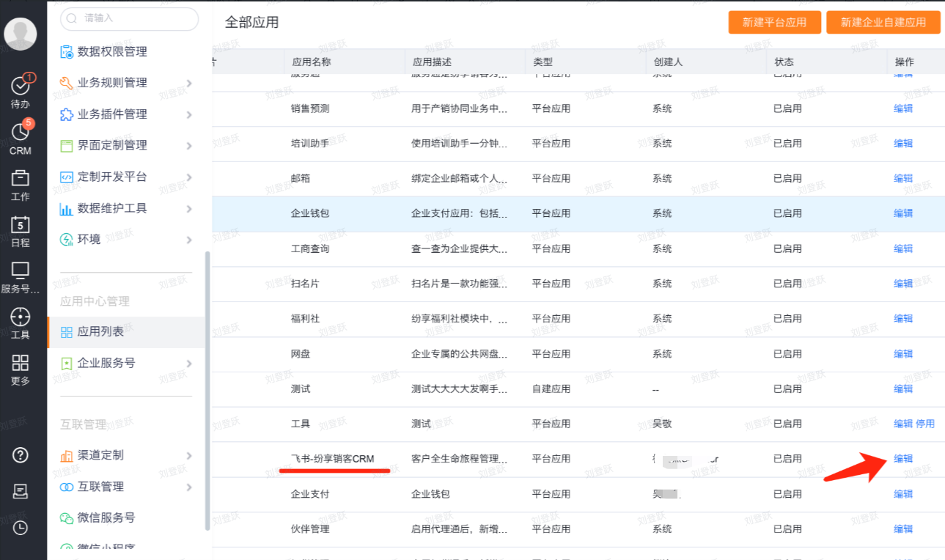The height and width of the screenshot is (560, 945).
Task: Click 编辑 for 伙伴管理 row
Action: coord(903,529)
